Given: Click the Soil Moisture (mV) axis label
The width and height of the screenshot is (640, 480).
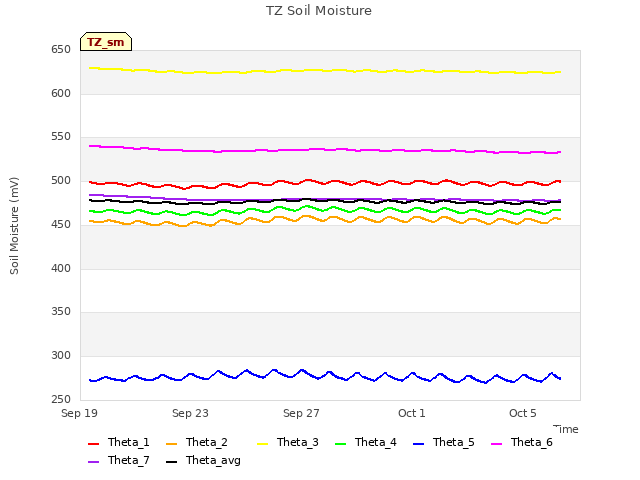Looking at the screenshot, I should pos(14,226).
